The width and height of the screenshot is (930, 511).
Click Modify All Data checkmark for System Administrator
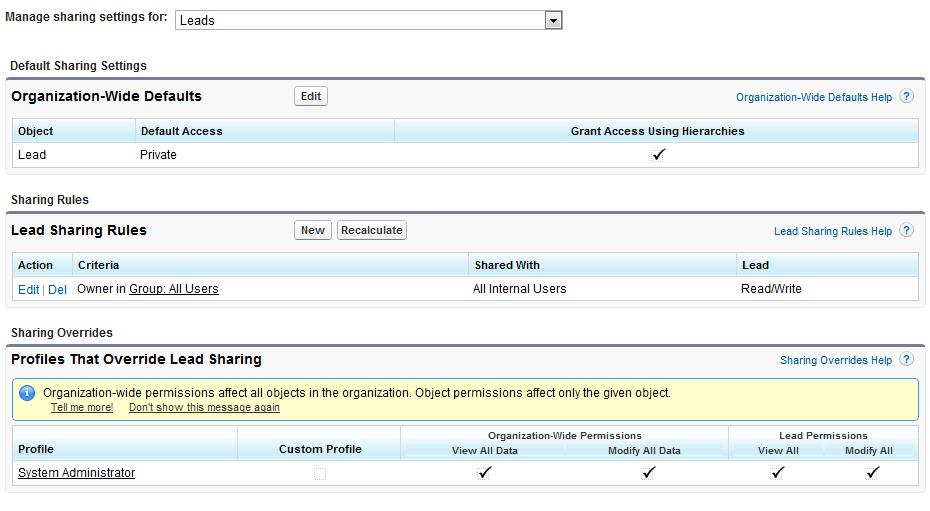pos(648,472)
